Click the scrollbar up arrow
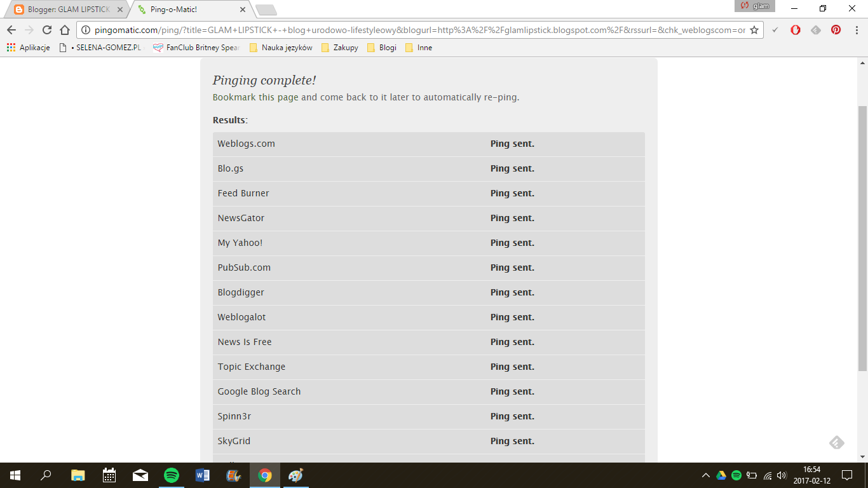 click(862, 63)
